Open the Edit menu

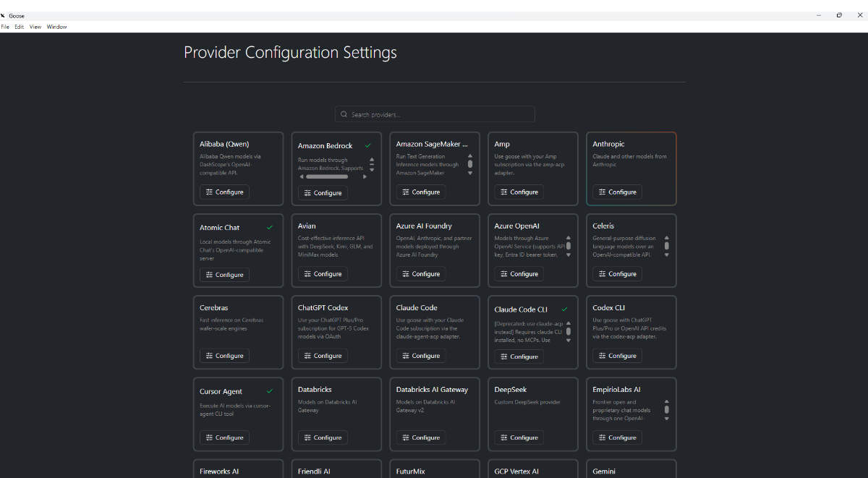(20, 27)
